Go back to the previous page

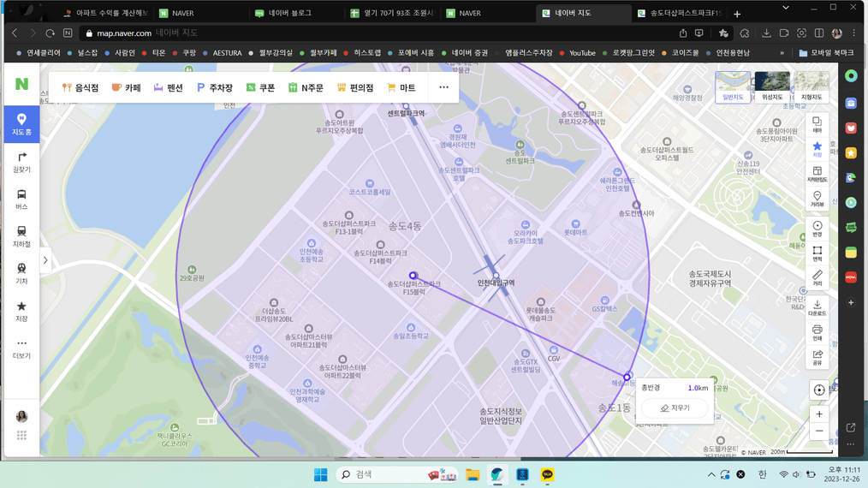coord(15,33)
